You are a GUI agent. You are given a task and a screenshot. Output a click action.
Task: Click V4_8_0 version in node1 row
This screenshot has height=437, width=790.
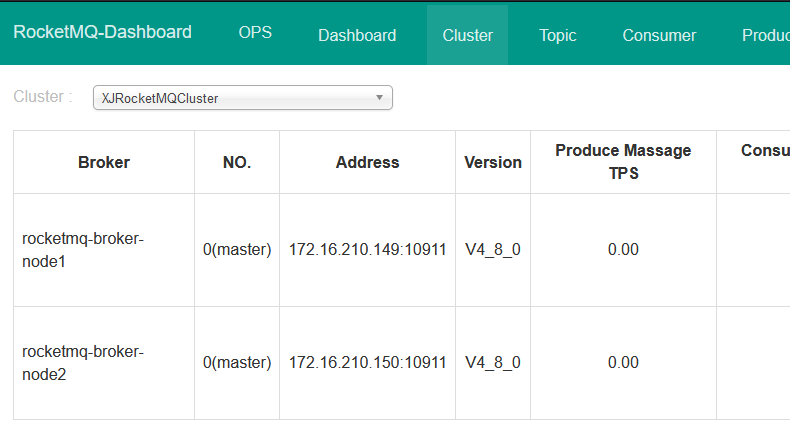[493, 249]
